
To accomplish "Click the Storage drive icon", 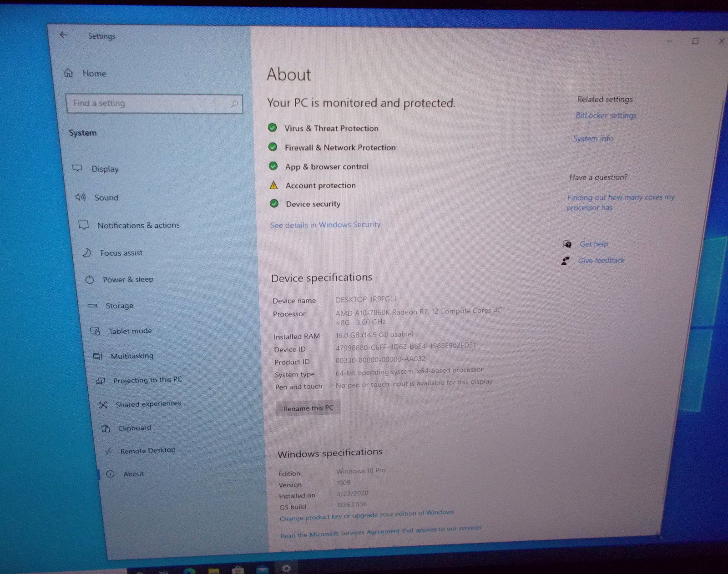I will [x=92, y=306].
